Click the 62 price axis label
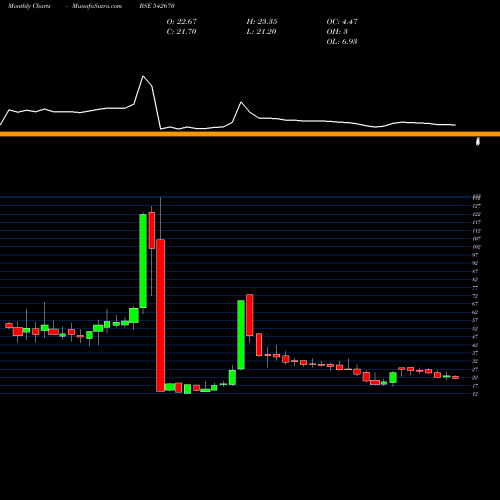This screenshot has height=500, width=500. click(x=475, y=312)
